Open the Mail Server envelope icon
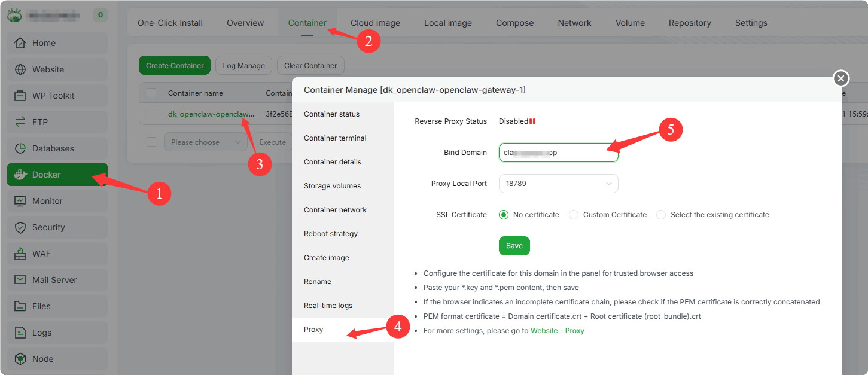 [x=20, y=280]
